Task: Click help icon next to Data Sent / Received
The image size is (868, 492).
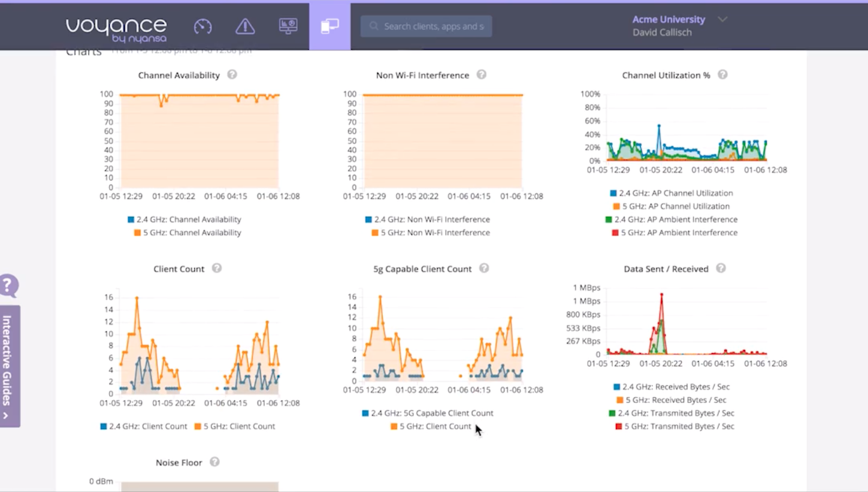Action: [x=721, y=268]
